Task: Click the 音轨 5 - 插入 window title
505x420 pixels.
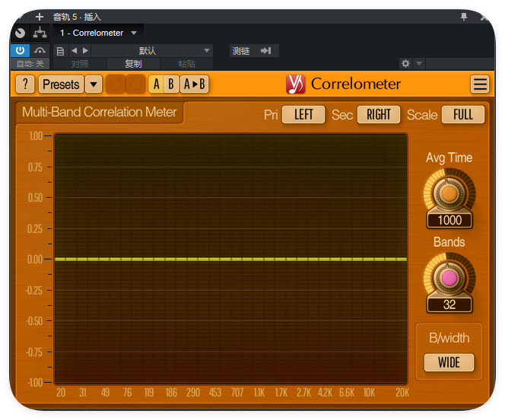Action: point(77,17)
